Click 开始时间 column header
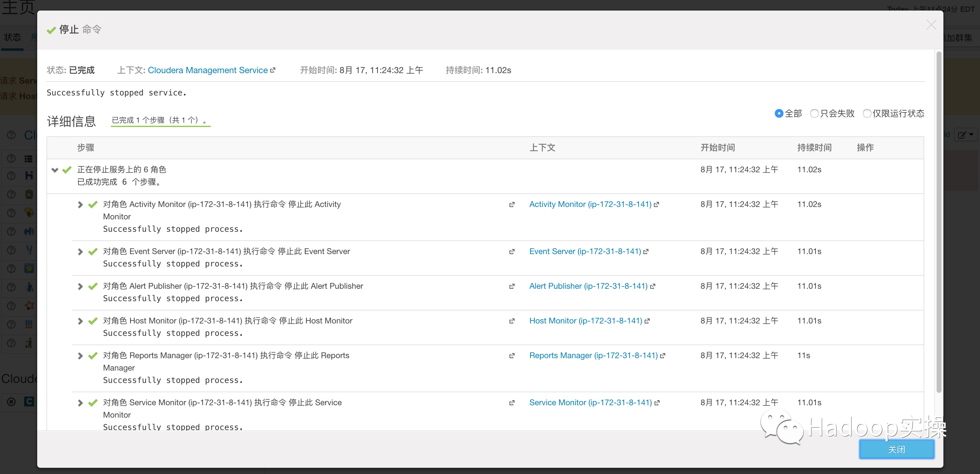 [717, 147]
